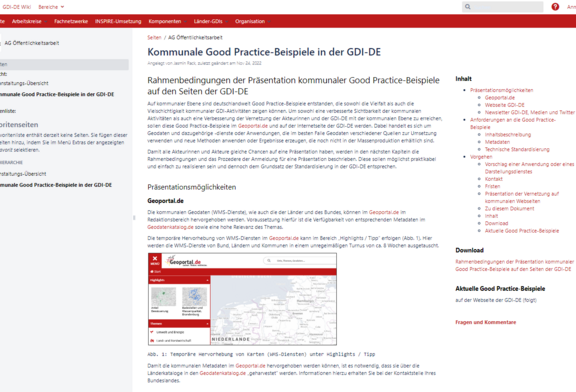Click the sidebar collapse handle
Screen dimensions: 576x392
point(134,217)
